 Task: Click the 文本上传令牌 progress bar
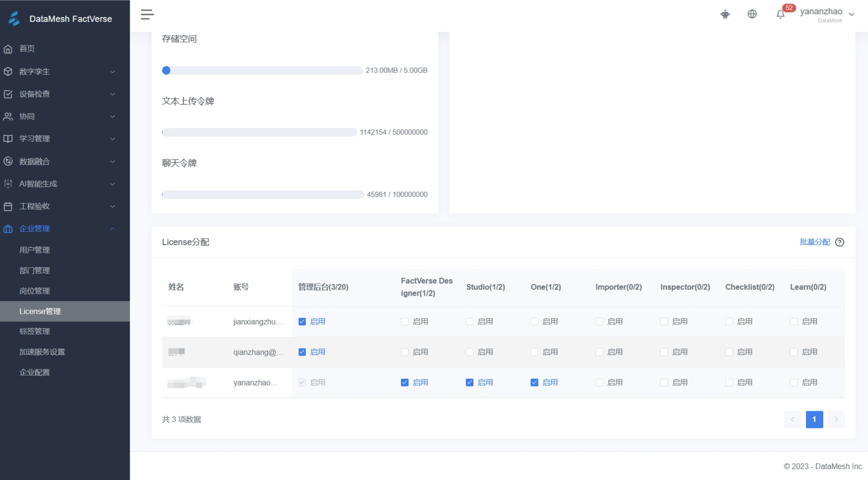[259, 132]
